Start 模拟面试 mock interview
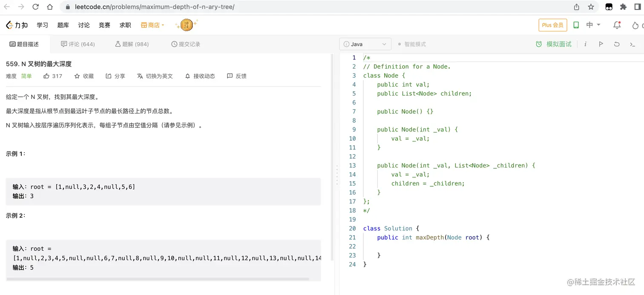 click(x=554, y=44)
